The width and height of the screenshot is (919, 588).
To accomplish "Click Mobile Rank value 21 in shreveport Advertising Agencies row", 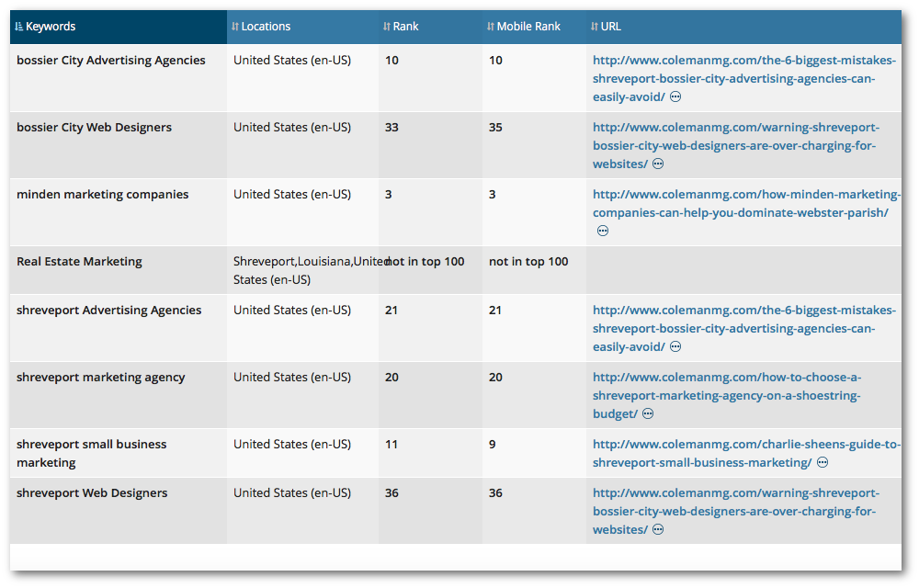I will (x=495, y=311).
